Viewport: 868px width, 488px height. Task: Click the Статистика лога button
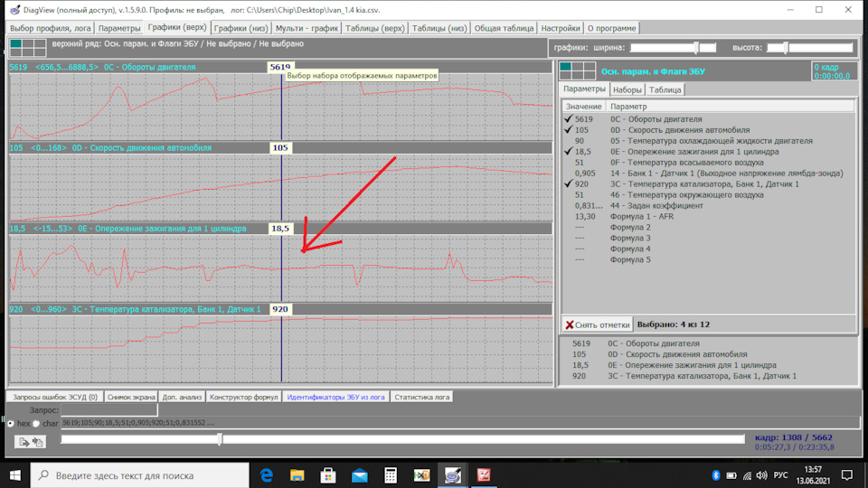pyautogui.click(x=422, y=397)
